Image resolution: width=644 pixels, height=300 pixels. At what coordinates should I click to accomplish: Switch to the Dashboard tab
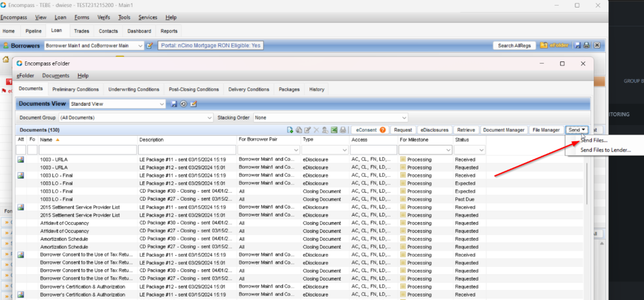tap(139, 31)
